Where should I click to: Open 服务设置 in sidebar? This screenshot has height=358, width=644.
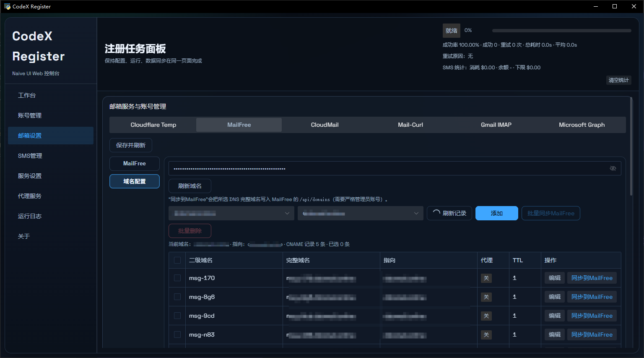click(x=51, y=176)
